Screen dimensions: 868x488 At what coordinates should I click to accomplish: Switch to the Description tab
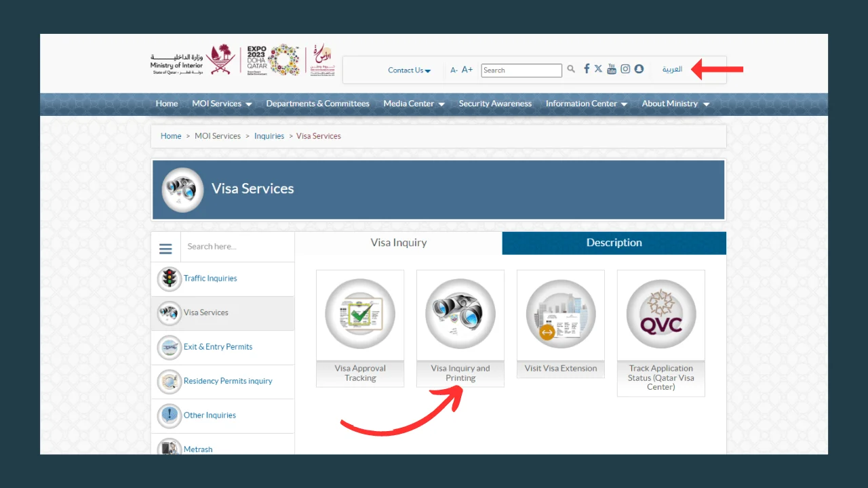(x=614, y=243)
